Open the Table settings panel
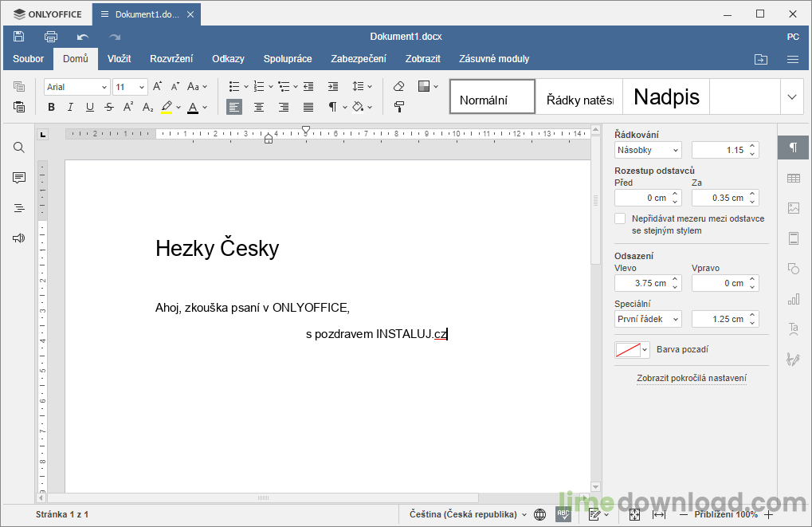Screen dimensions: 812x527 pos(793,178)
